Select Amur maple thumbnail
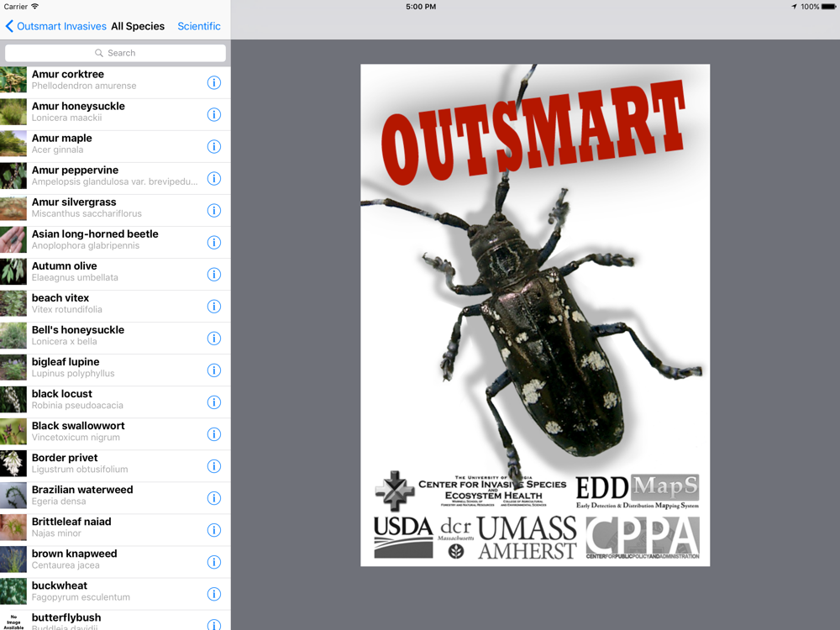Image resolution: width=840 pixels, height=630 pixels. pyautogui.click(x=13, y=144)
